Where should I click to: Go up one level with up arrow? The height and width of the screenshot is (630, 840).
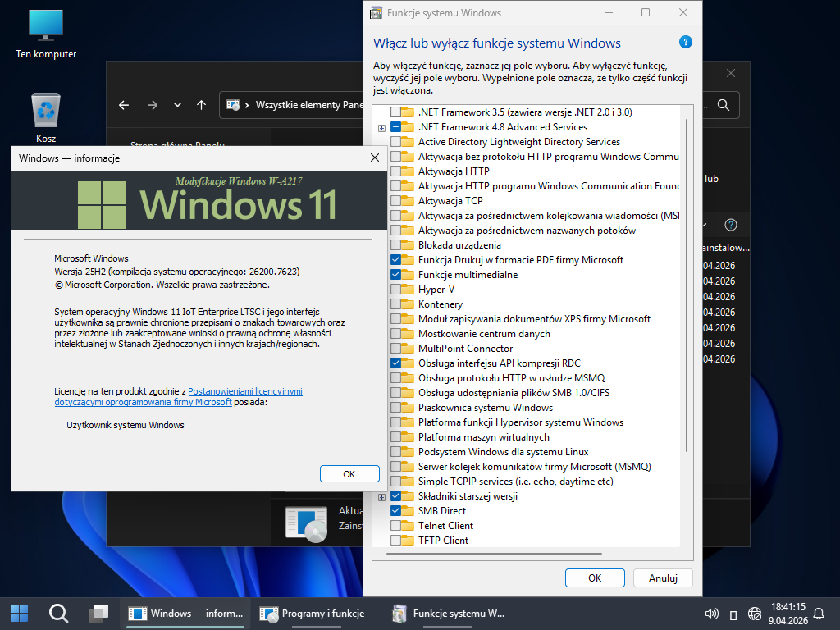click(202, 105)
